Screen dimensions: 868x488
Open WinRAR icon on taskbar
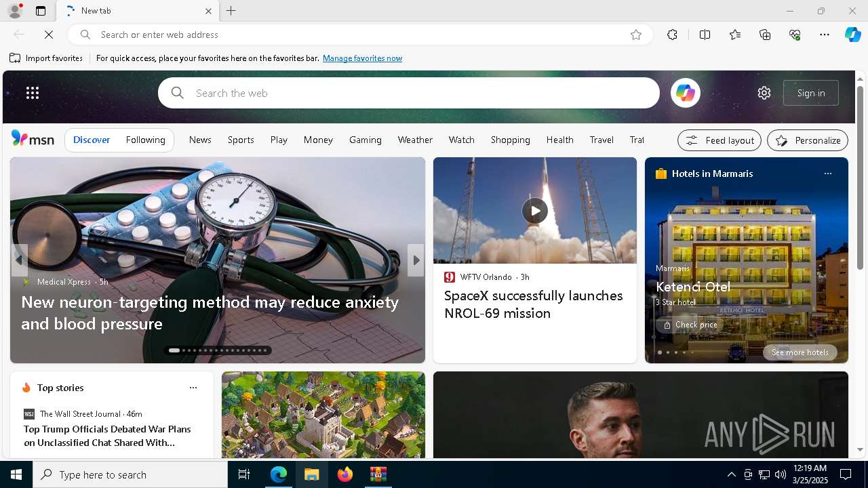click(378, 474)
